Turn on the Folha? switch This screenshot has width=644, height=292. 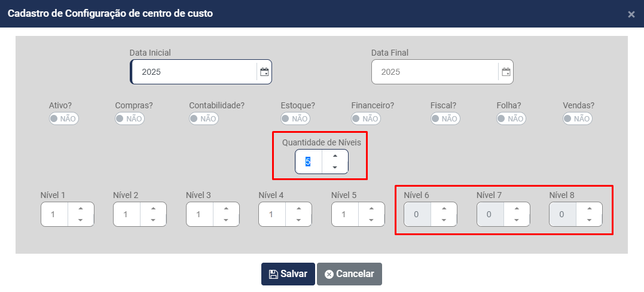point(511,118)
